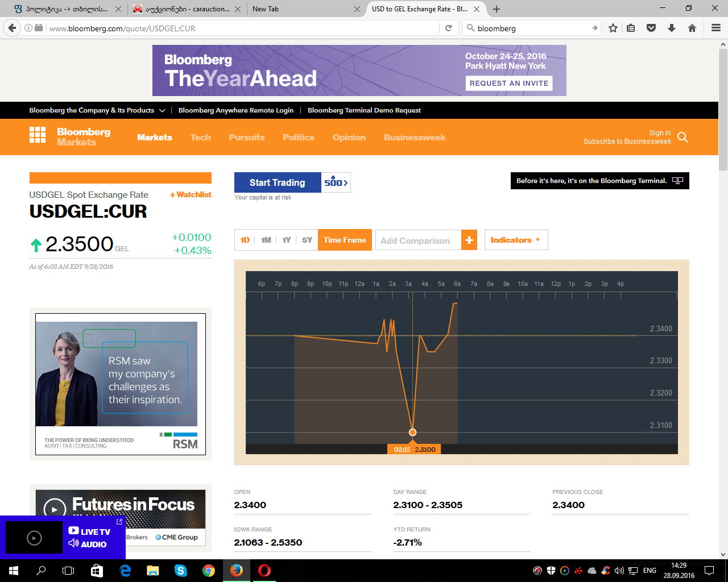
Task: Click the 2.3100 marker on the chart
Action: tap(413, 433)
